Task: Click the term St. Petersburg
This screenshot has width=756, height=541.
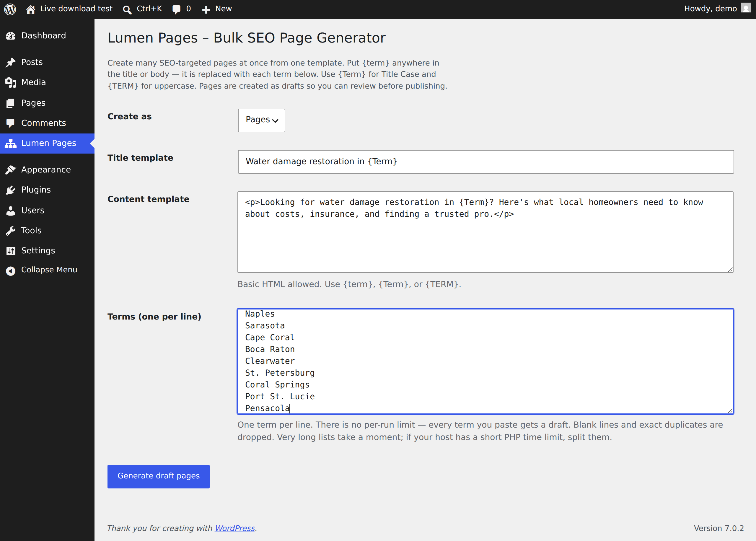Action: pyautogui.click(x=280, y=373)
